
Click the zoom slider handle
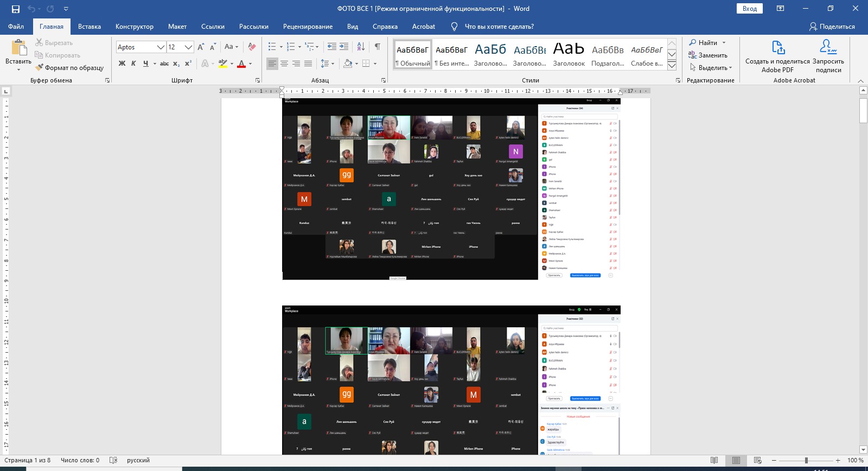click(806, 460)
